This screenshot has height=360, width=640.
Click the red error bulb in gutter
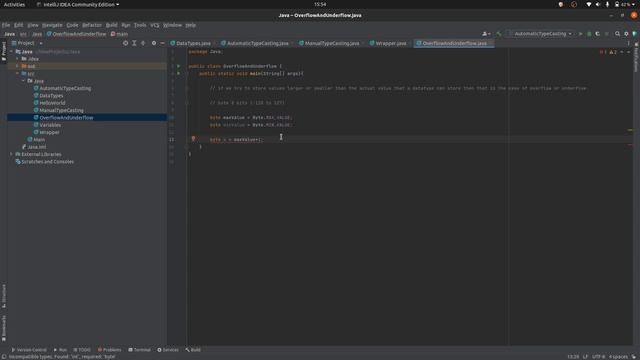[193, 139]
